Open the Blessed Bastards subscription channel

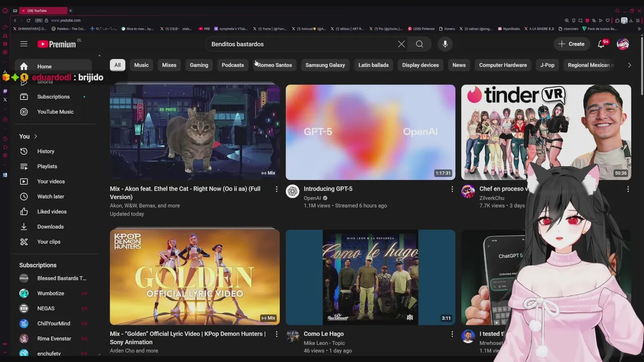pyautogui.click(x=53, y=278)
